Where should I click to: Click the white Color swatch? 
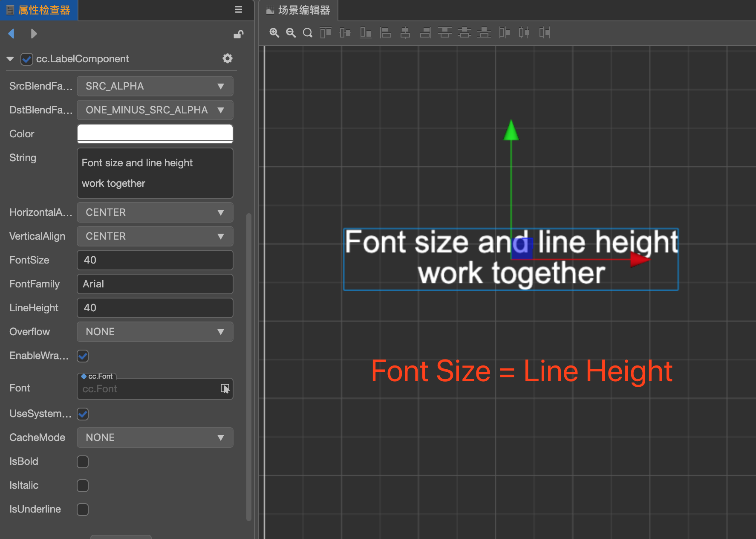point(155,133)
